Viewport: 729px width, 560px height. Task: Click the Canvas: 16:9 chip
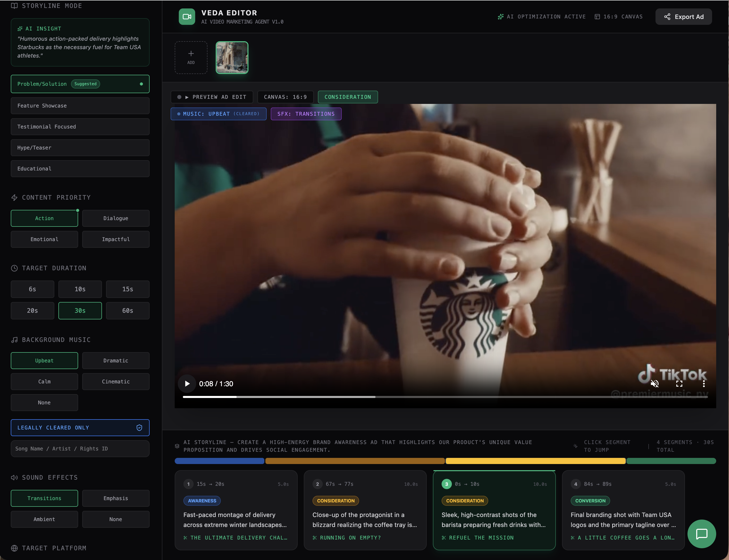[285, 97]
